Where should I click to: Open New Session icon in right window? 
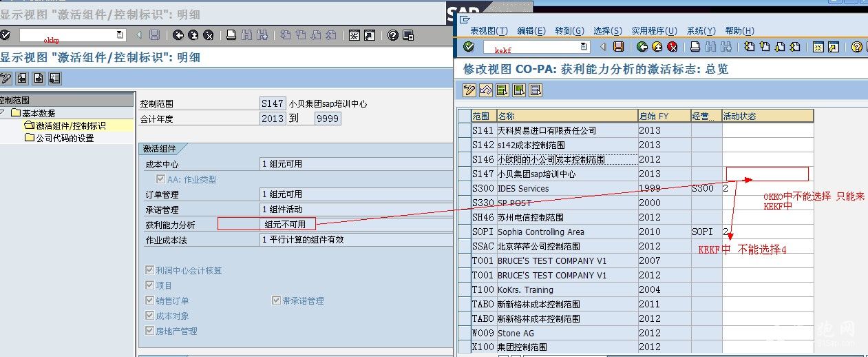(818, 47)
